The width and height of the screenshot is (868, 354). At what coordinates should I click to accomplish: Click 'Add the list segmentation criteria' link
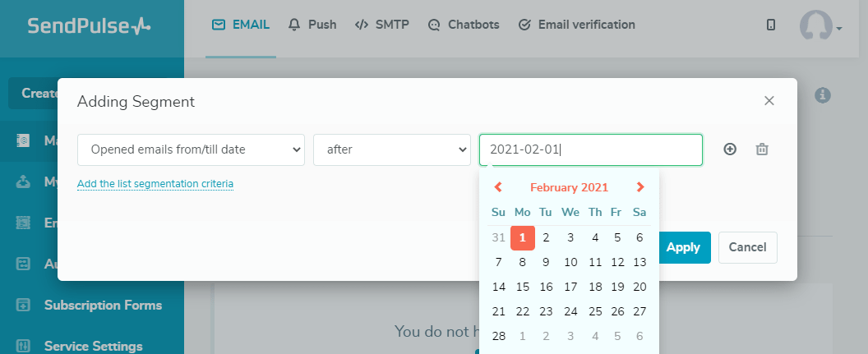click(x=155, y=184)
